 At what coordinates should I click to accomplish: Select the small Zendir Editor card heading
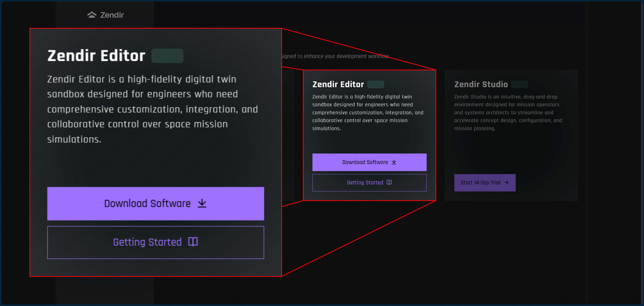[338, 84]
